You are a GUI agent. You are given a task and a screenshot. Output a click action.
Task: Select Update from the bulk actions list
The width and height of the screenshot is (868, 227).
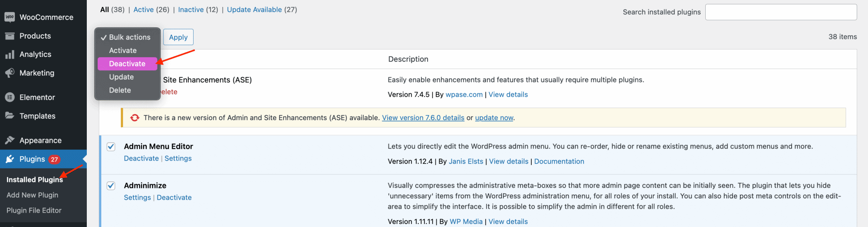[x=127, y=77]
